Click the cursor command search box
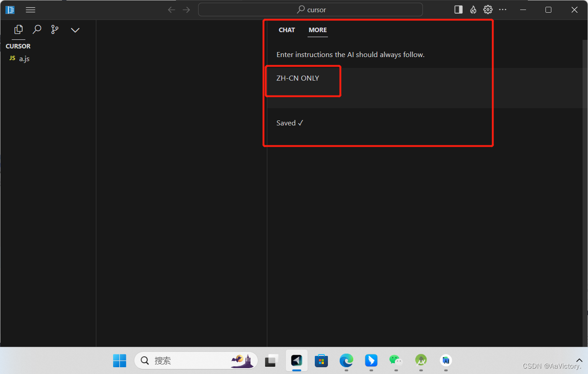 310,10
